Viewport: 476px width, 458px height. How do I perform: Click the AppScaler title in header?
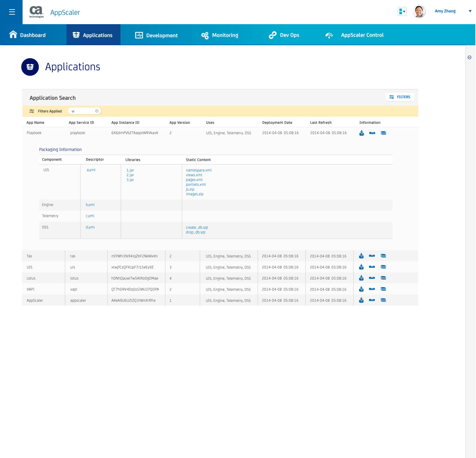coord(65,12)
